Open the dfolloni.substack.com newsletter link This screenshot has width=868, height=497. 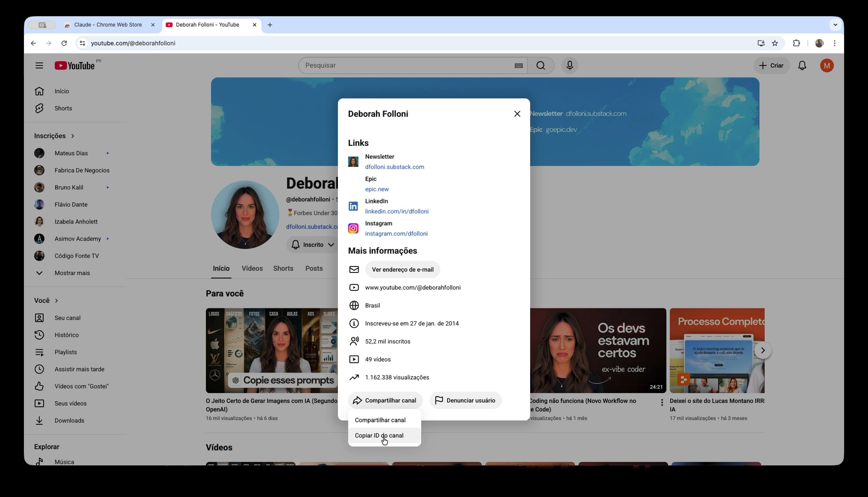coord(394,167)
